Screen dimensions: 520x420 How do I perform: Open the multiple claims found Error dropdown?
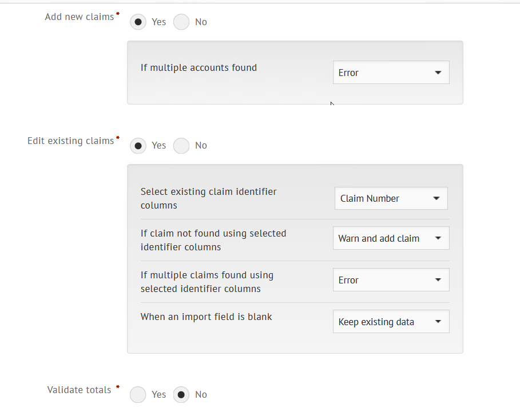(x=391, y=280)
